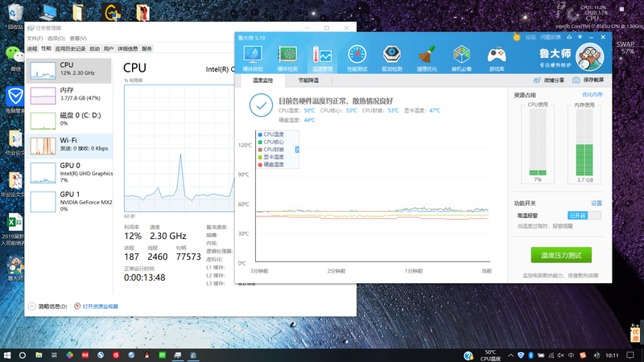Toggle 显卡温度 series in chart legend
644x362 pixels.
pyautogui.click(x=271, y=157)
